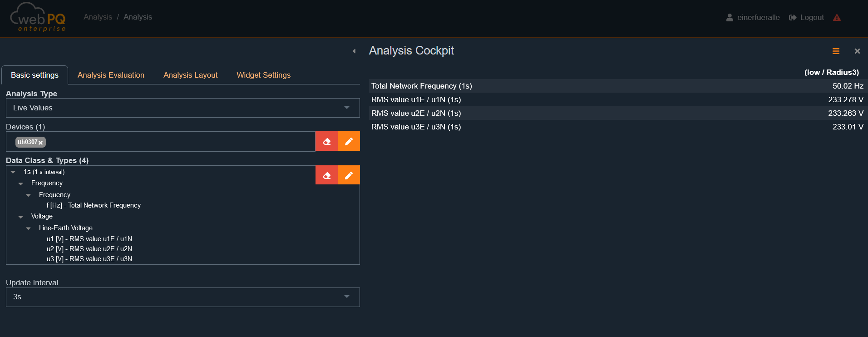868x337 pixels.
Task: Clear devices with the red eraser button
Action: pyautogui.click(x=326, y=141)
